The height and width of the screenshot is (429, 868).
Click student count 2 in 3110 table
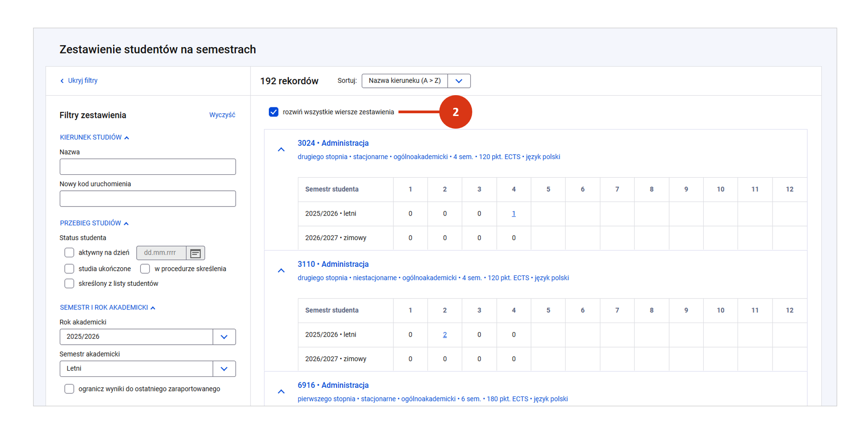[x=445, y=335]
